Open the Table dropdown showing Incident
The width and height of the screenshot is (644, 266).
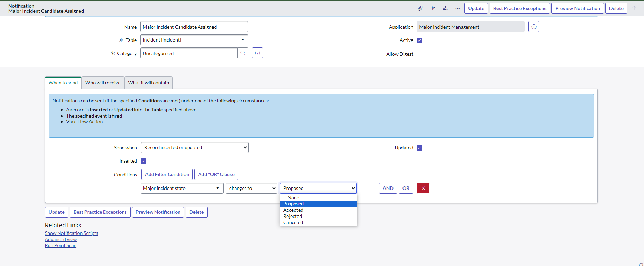pyautogui.click(x=194, y=40)
